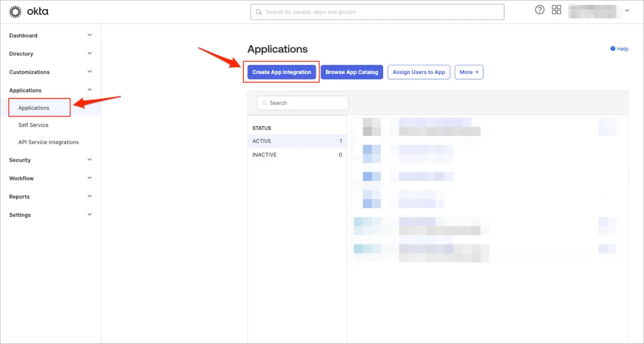644x344 pixels.
Task: Collapse the Applications sidebar section
Action: click(90, 90)
